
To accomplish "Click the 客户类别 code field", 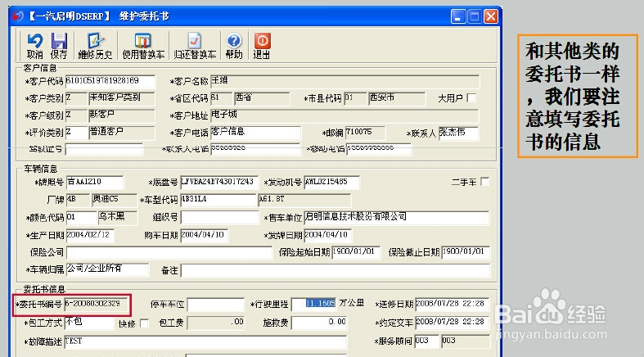I will pos(76,98).
